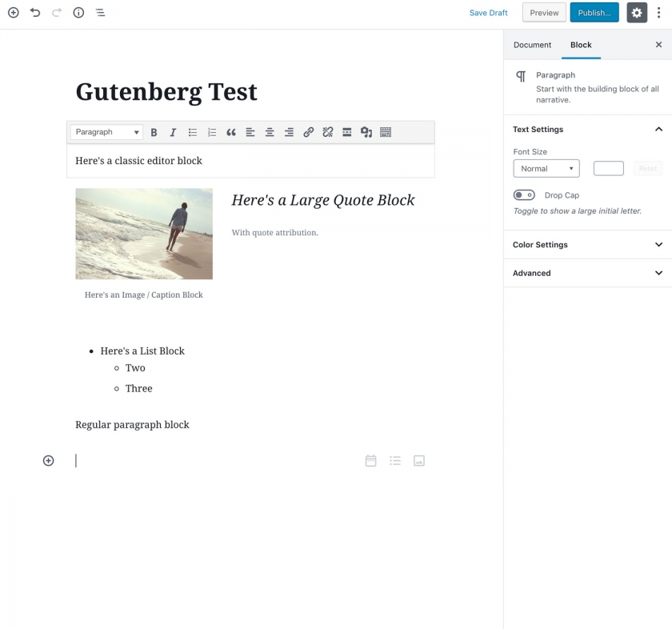Open the Paragraph style dropdown
This screenshot has width=672, height=629.
click(x=106, y=131)
